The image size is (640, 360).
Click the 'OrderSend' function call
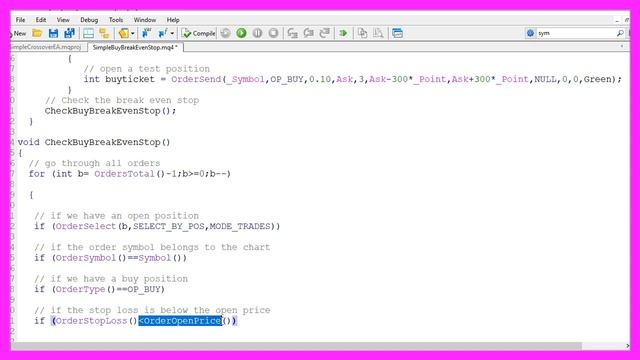point(196,79)
